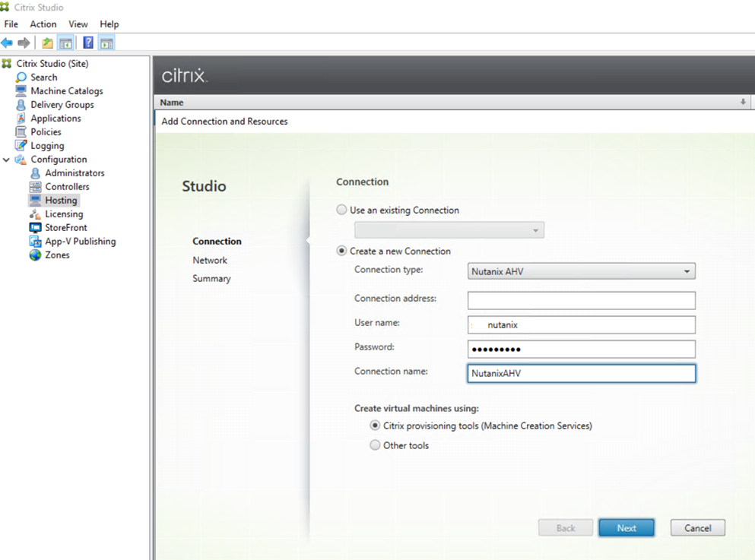
Task: Click the Password field
Action: 582,350
